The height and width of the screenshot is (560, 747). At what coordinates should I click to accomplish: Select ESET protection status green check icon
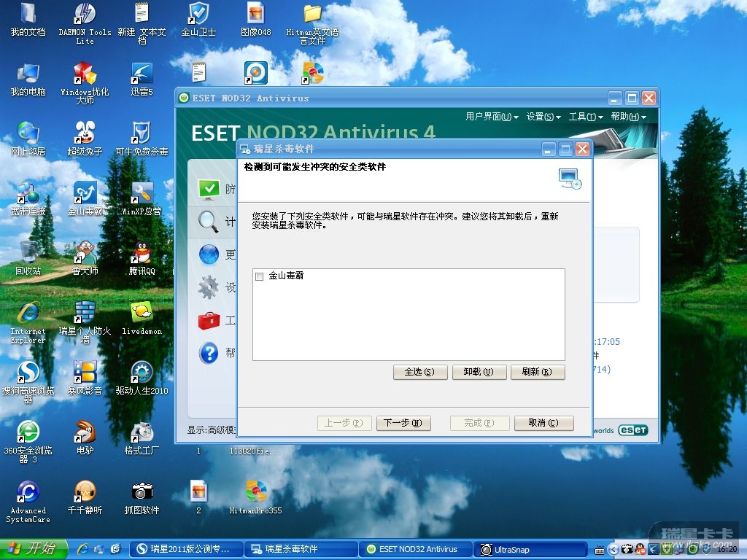point(209,189)
